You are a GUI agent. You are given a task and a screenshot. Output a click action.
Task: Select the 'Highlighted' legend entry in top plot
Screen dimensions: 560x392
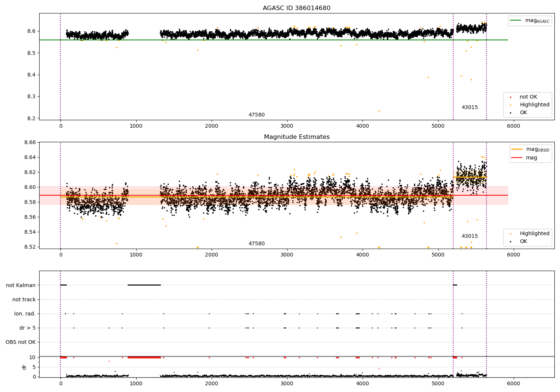(534, 105)
